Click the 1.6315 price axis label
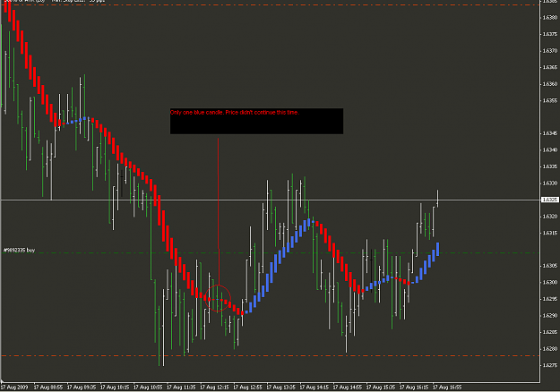This screenshot has width=560, height=392. click(550, 233)
